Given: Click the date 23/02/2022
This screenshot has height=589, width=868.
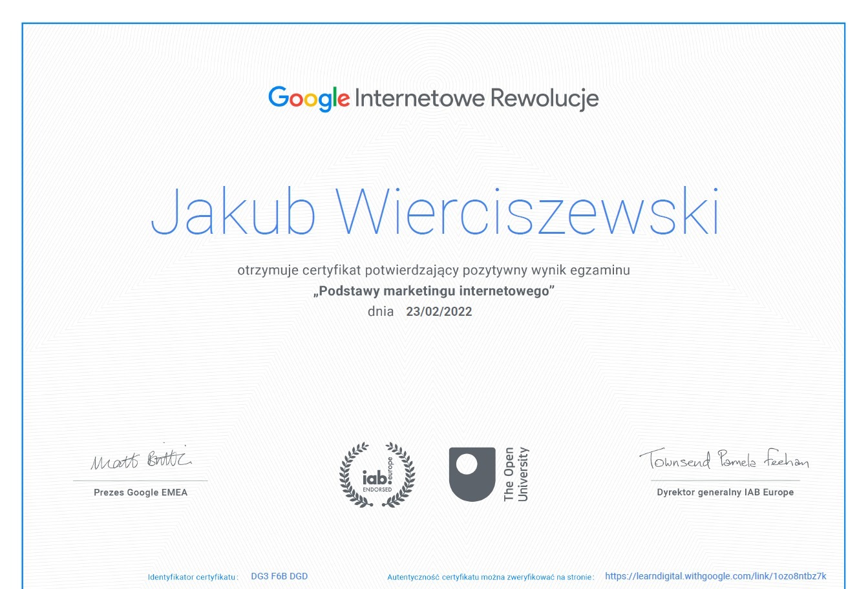Looking at the screenshot, I should 439,311.
